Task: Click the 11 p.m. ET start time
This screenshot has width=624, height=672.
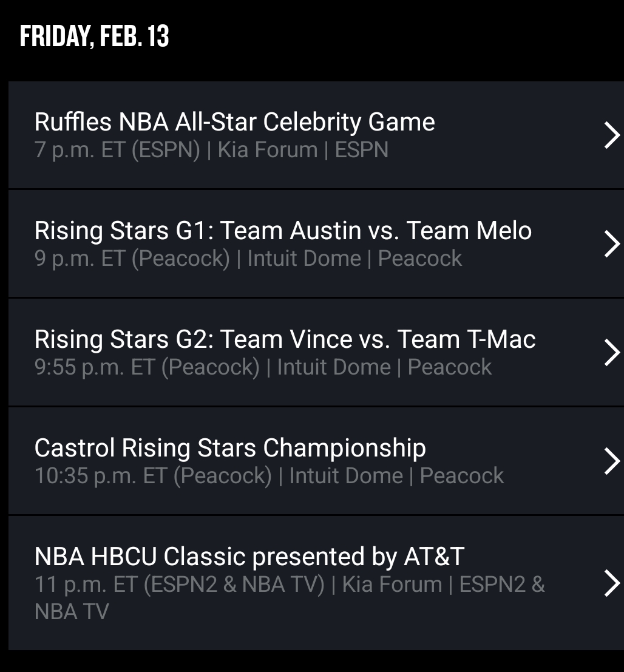Action: [x=85, y=585]
